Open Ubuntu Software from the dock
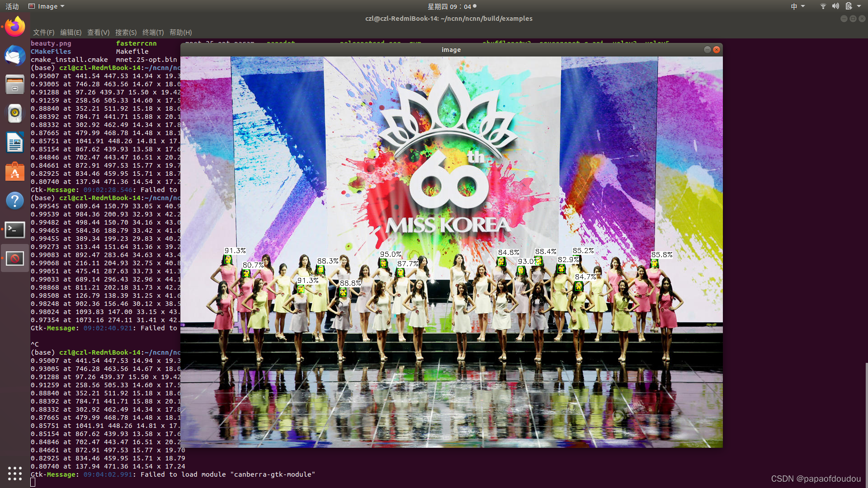The image size is (868, 488). [15, 172]
